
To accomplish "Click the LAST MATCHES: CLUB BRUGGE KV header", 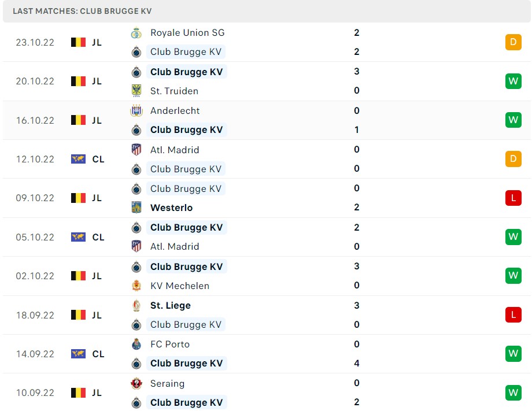I will [x=83, y=10].
